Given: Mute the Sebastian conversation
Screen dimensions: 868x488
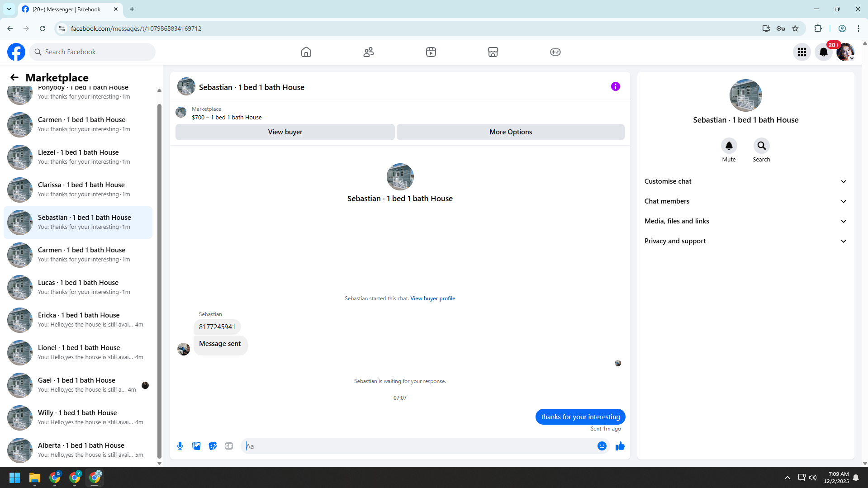Looking at the screenshot, I should 729,146.
